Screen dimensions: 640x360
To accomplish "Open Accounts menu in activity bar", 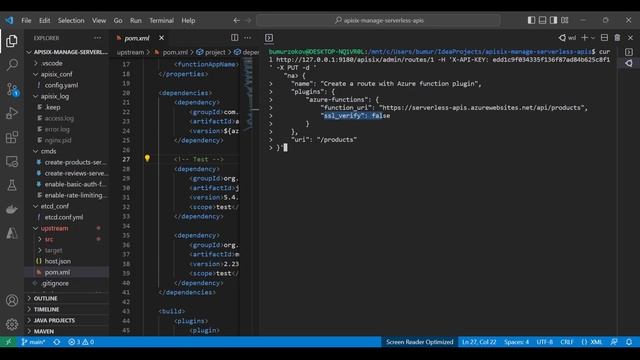I will point(12,300).
